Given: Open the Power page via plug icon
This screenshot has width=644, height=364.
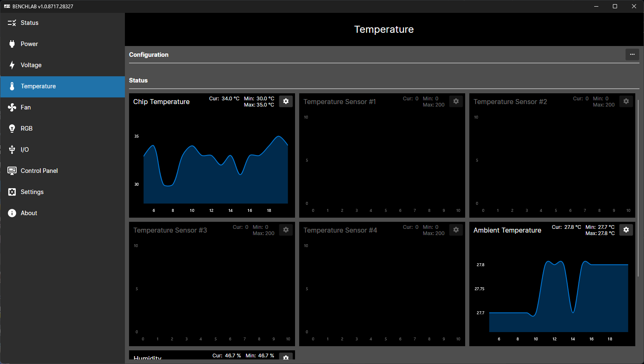Looking at the screenshot, I should pyautogui.click(x=12, y=44).
